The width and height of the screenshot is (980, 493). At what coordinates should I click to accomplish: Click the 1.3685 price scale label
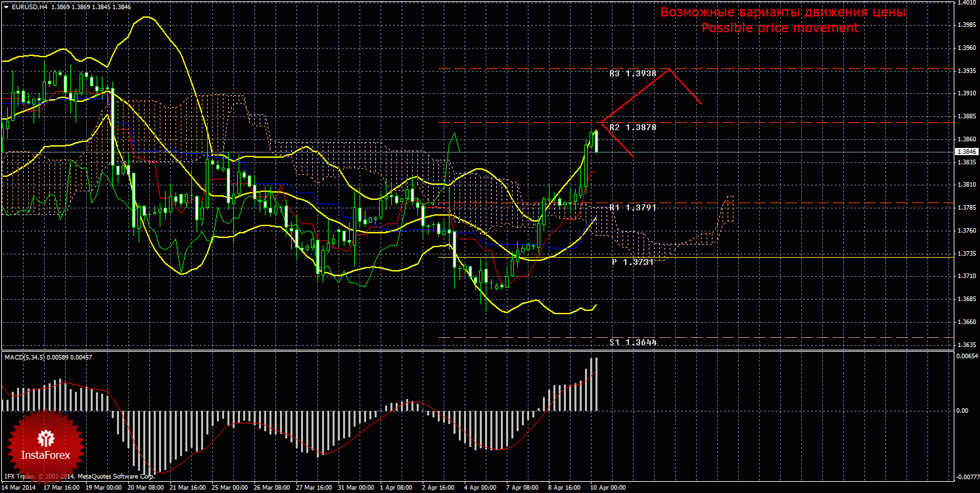pyautogui.click(x=966, y=300)
